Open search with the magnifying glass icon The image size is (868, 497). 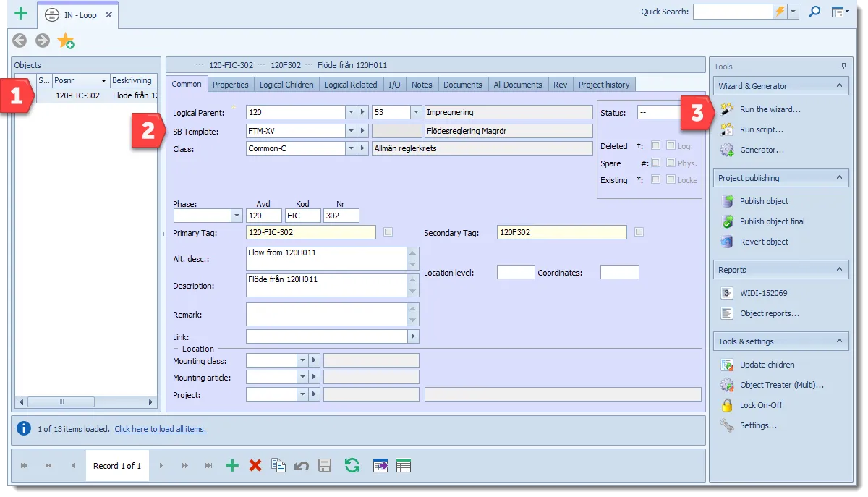814,12
